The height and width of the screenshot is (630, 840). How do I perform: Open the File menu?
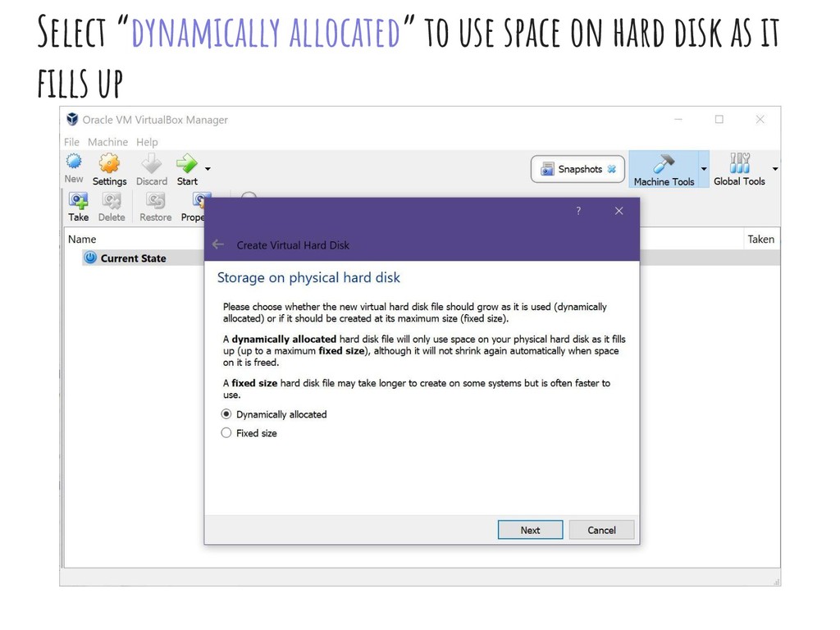(71, 142)
